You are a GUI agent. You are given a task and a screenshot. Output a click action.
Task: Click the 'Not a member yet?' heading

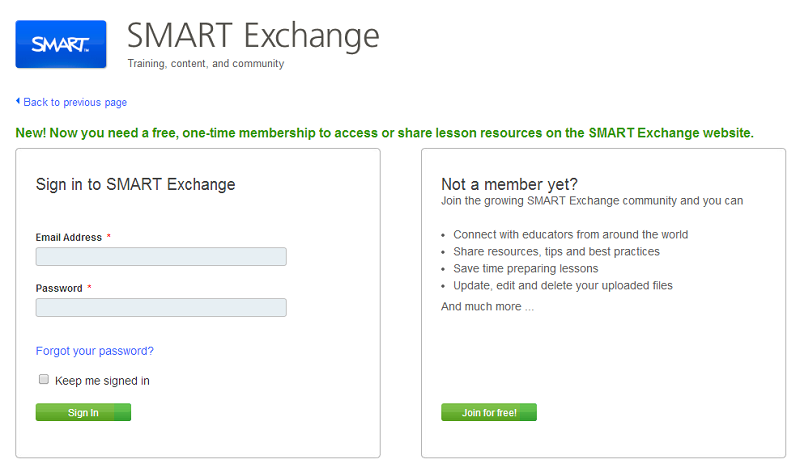[x=510, y=184]
